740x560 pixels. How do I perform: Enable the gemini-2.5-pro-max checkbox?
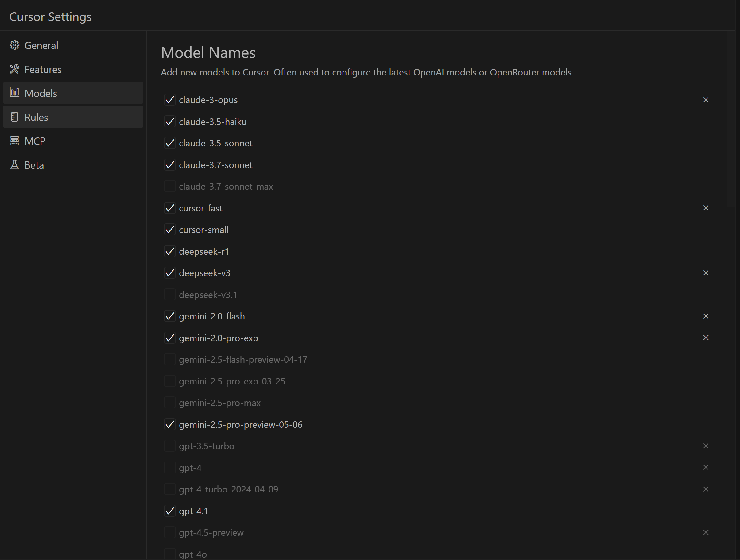pyautogui.click(x=170, y=403)
